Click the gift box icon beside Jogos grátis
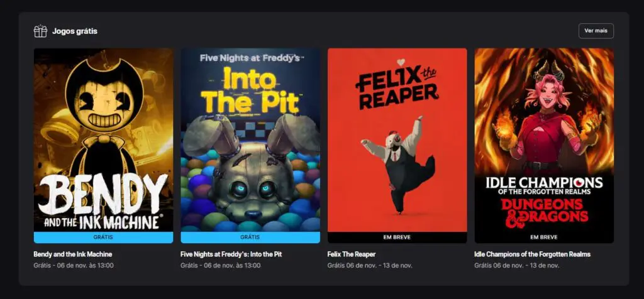 point(40,31)
